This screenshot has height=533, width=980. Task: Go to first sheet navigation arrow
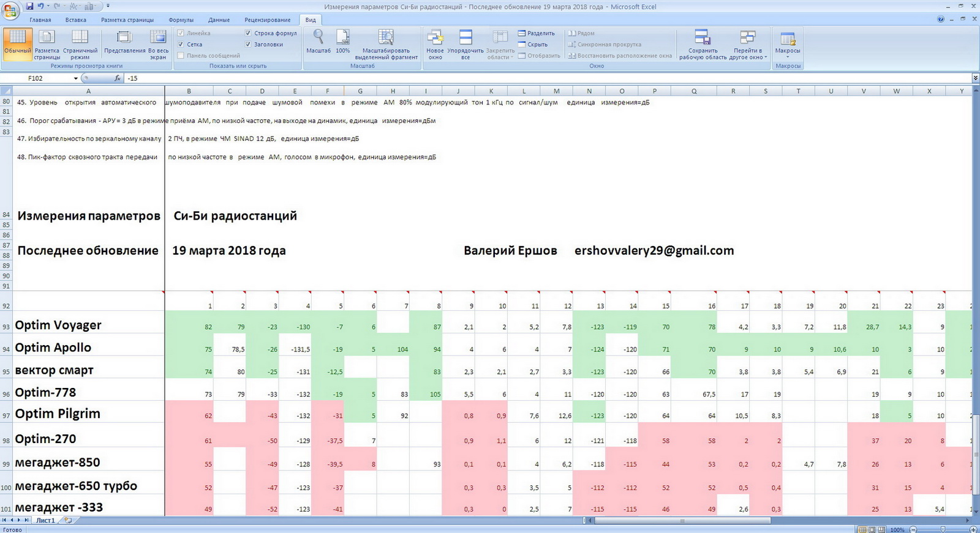[x=4, y=520]
